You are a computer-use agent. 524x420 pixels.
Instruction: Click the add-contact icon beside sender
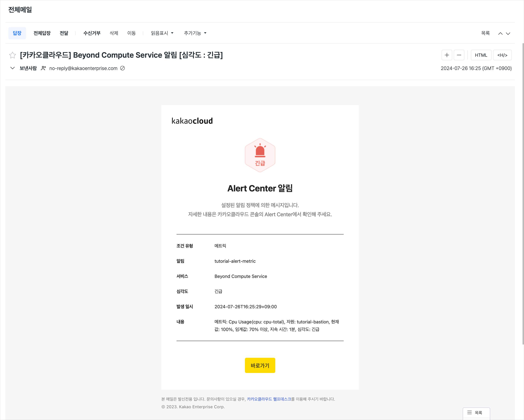click(x=43, y=68)
